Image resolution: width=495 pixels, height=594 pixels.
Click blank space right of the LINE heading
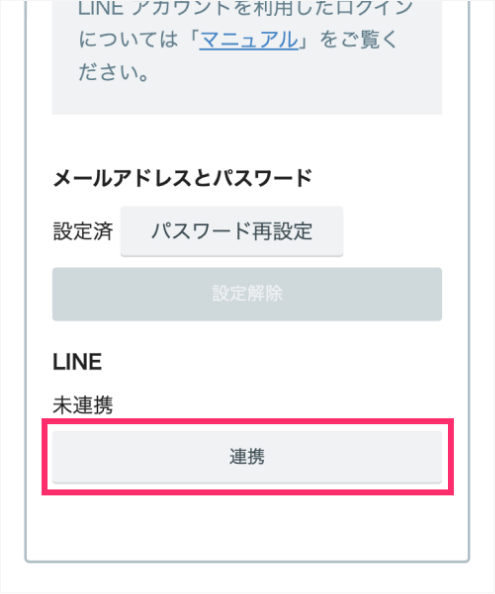pos(273,362)
